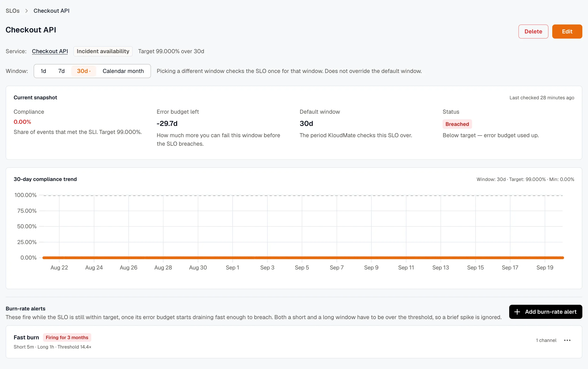Click the breadcrumb chevron after SLOs
The image size is (588, 369).
[x=27, y=11]
